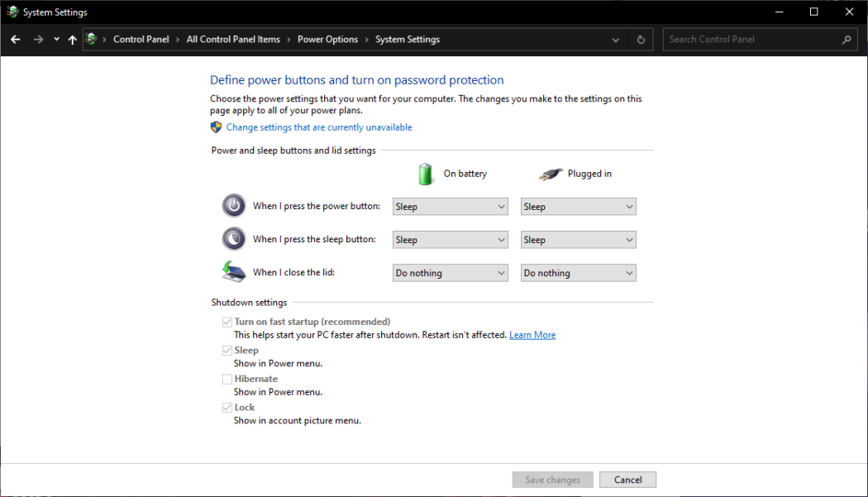Click the UAC shield icon
Image resolution: width=868 pixels, height=497 pixels.
coord(215,127)
